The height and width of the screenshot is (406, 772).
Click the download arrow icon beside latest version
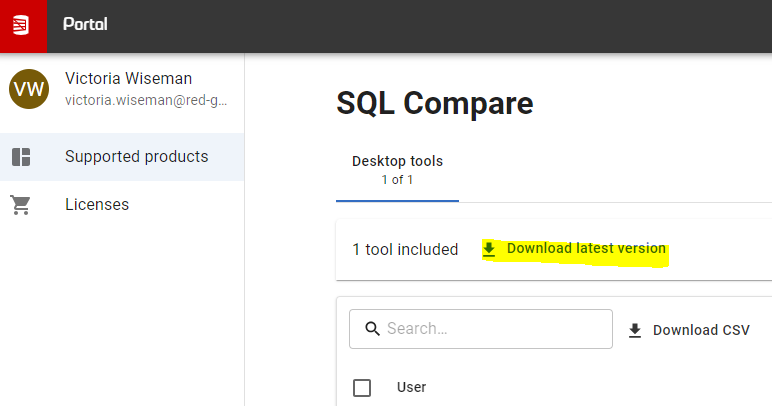(489, 249)
